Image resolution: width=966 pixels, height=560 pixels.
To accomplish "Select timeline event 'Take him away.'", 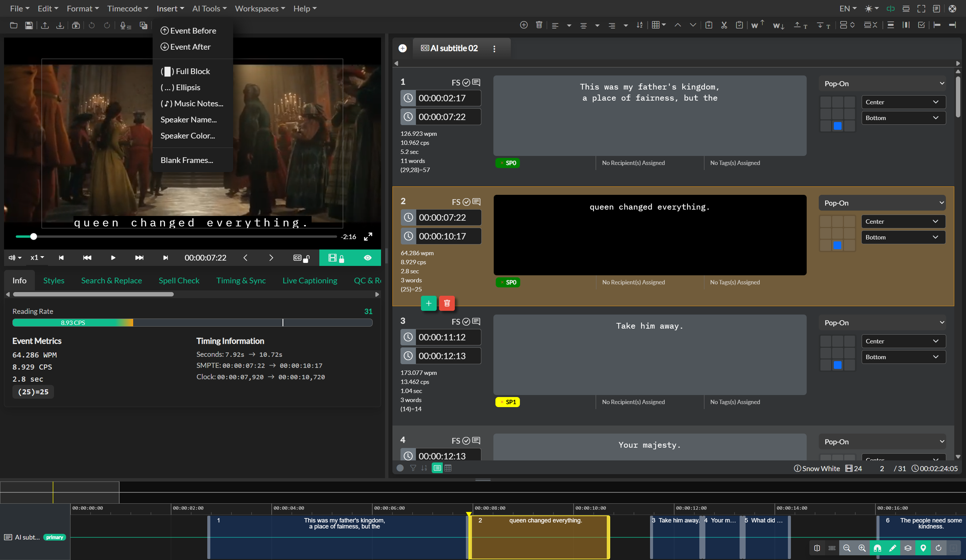I will pyautogui.click(x=676, y=537).
